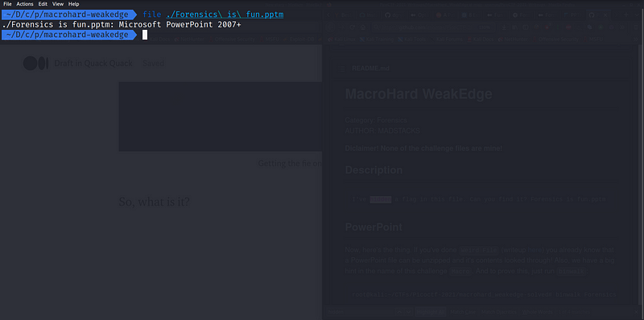Go to previous find match arrow

pyautogui.click(x=399, y=312)
